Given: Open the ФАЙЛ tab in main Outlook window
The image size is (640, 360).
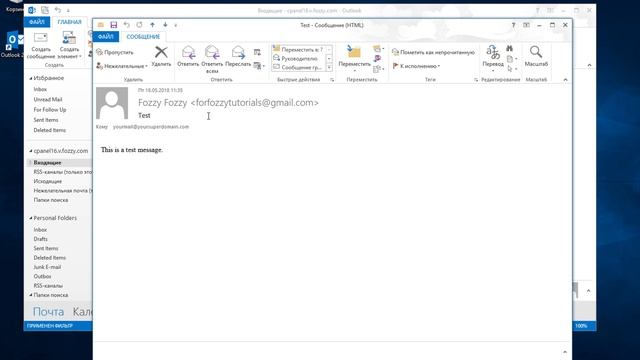Looking at the screenshot, I should click(x=37, y=22).
